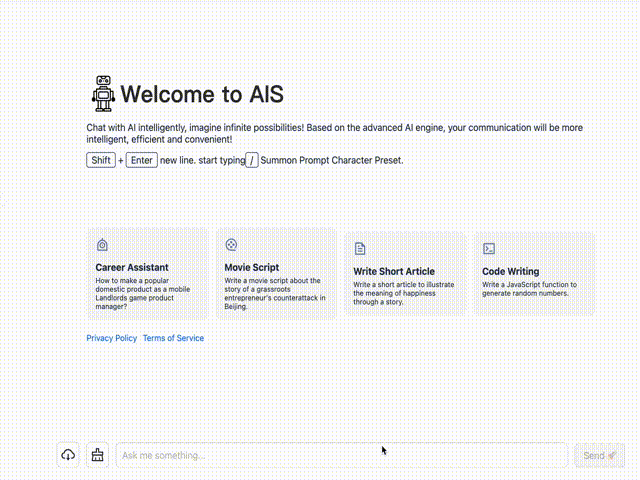
Task: Click the Movie Script film reel icon
Action: tap(231, 244)
